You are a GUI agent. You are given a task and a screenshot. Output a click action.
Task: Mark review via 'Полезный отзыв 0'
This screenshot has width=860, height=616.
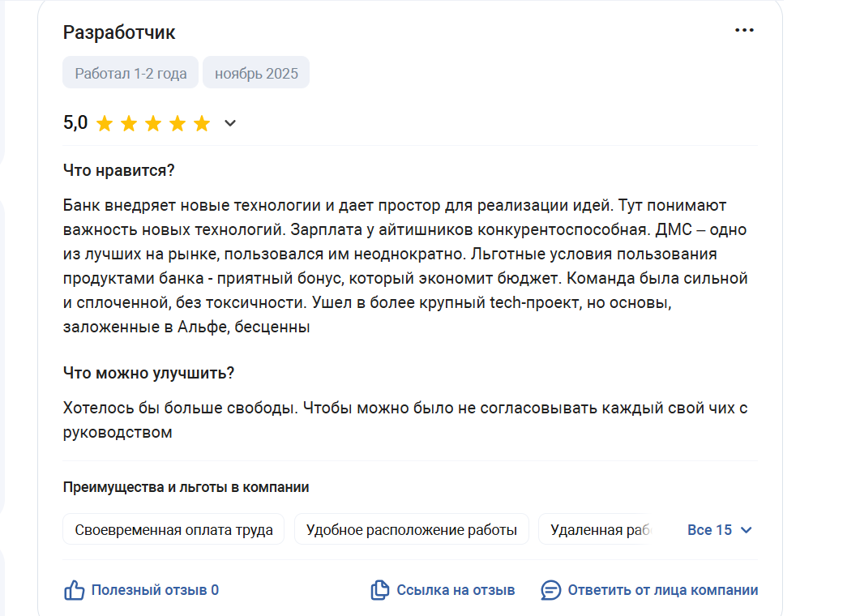(155, 590)
